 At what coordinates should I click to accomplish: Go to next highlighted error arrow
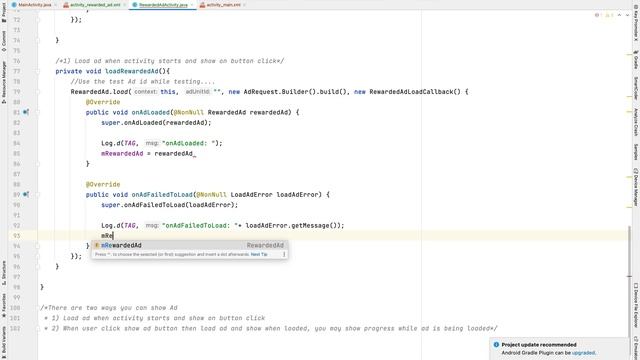tap(627, 15)
